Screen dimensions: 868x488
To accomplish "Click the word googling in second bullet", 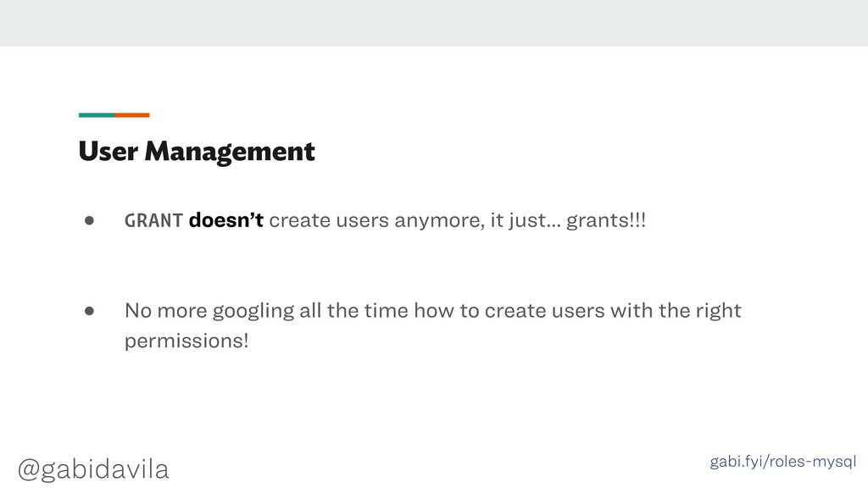I will 253,312.
